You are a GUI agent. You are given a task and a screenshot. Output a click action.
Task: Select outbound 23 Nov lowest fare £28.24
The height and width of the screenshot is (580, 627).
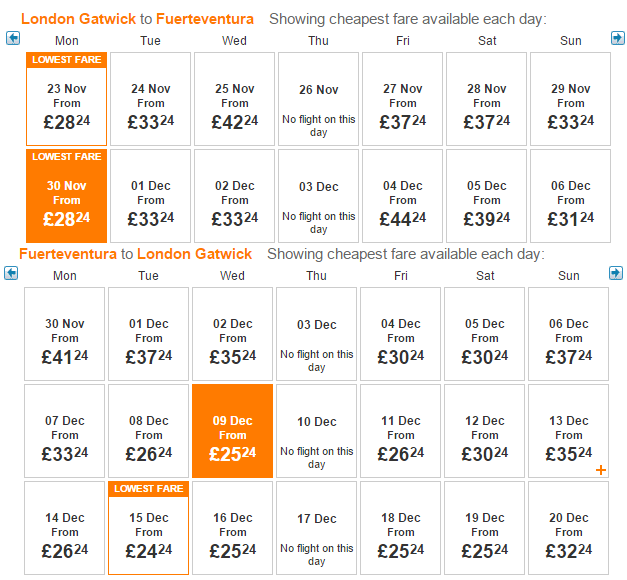66,99
